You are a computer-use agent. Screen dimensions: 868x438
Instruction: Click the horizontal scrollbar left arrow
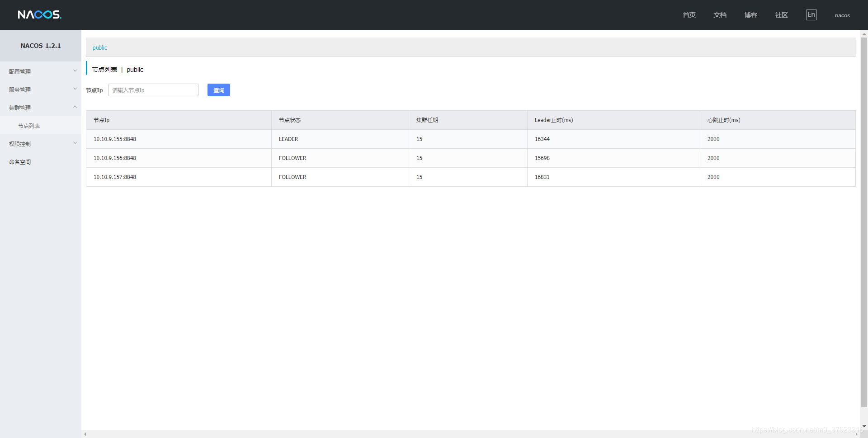[x=85, y=434]
